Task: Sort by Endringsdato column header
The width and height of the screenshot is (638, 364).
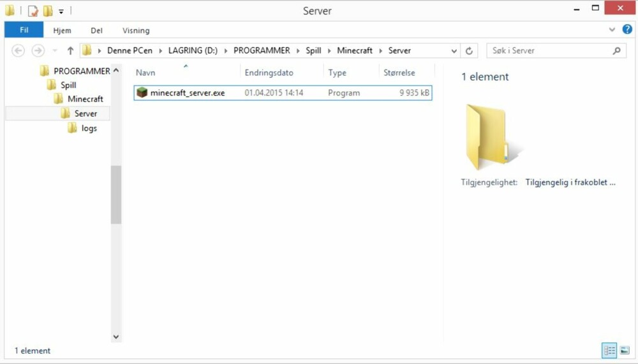Action: (269, 73)
